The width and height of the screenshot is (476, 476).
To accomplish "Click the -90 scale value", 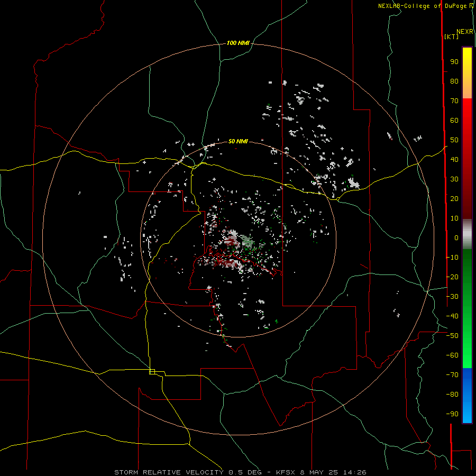I will (452, 414).
